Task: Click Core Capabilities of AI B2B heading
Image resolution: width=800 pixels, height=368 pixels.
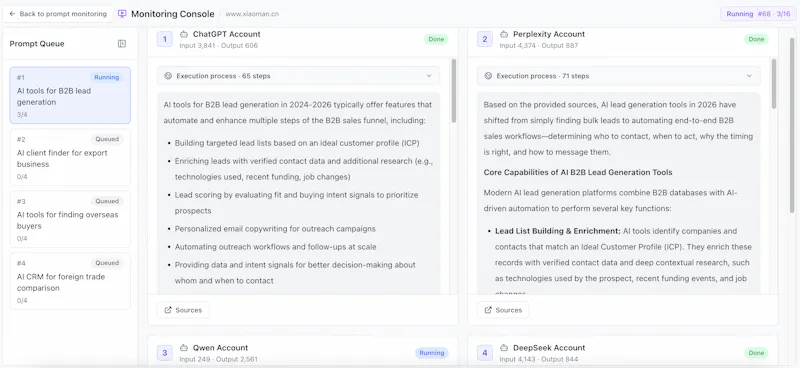Action: pyautogui.click(x=578, y=173)
